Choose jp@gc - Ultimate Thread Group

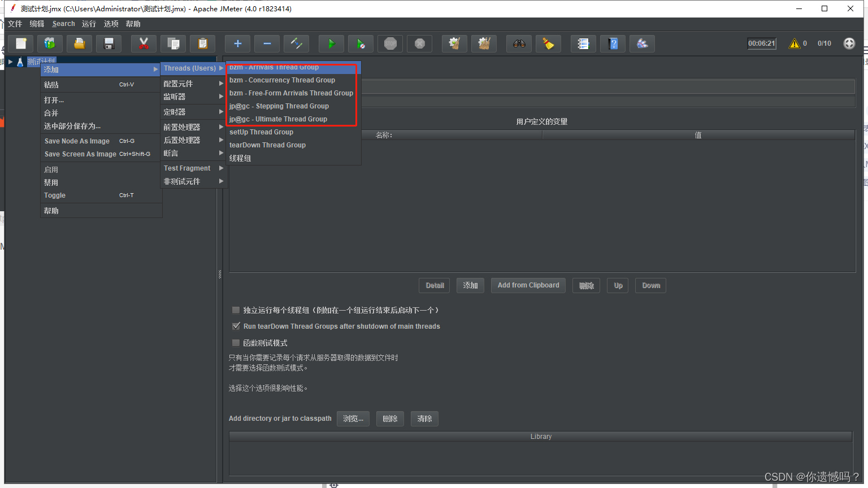(x=293, y=119)
